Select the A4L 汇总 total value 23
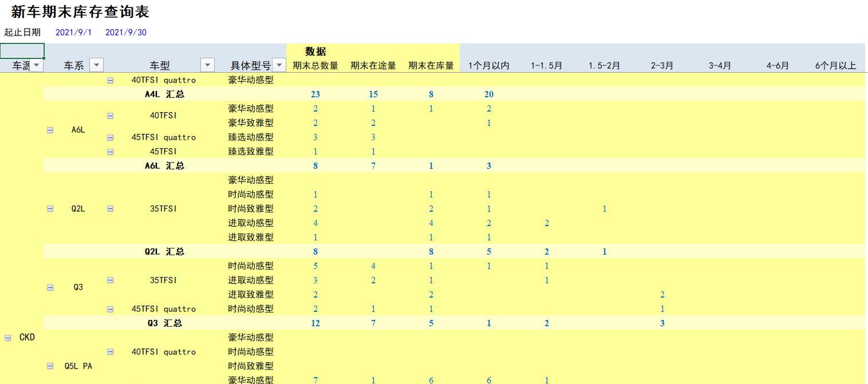 pyautogui.click(x=315, y=94)
